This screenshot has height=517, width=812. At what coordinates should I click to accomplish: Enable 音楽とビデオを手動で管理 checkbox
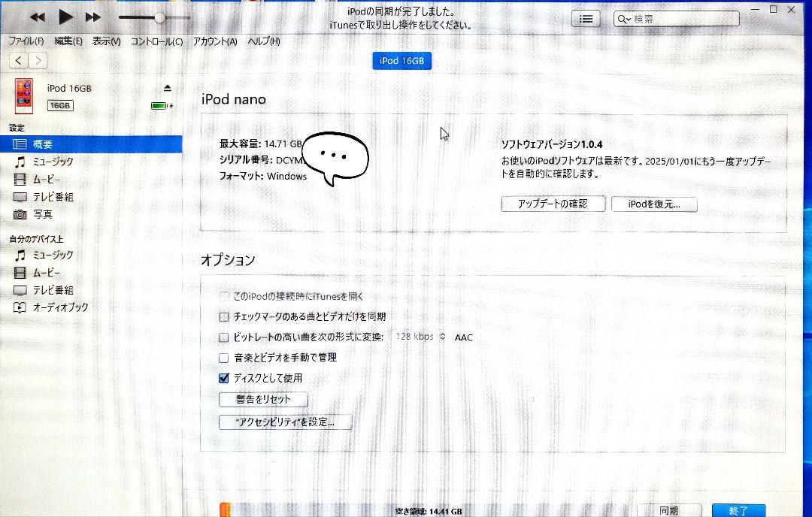pos(224,358)
